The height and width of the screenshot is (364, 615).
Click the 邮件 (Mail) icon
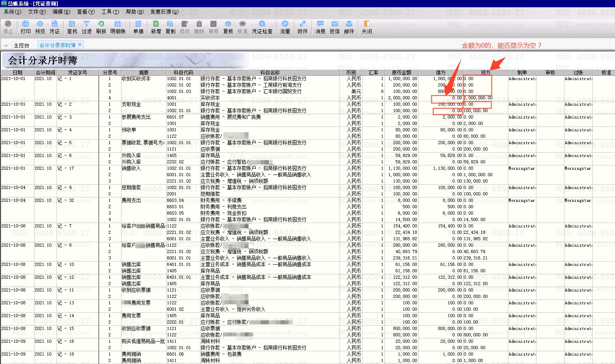(x=349, y=27)
